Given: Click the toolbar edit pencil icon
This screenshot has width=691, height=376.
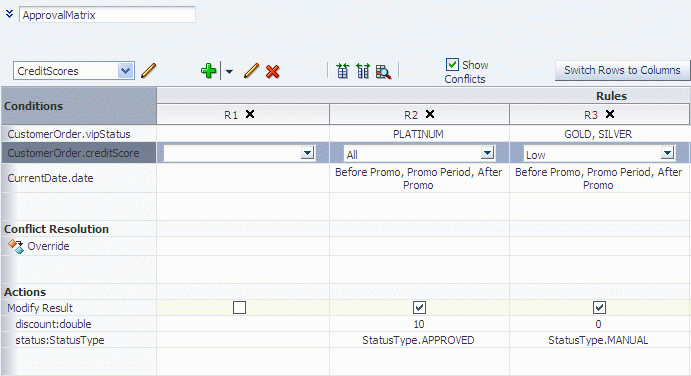Looking at the screenshot, I should pyautogui.click(x=251, y=71).
